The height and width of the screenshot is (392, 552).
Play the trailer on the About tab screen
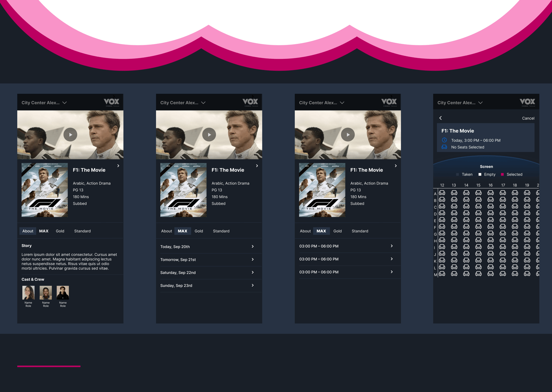(x=70, y=135)
